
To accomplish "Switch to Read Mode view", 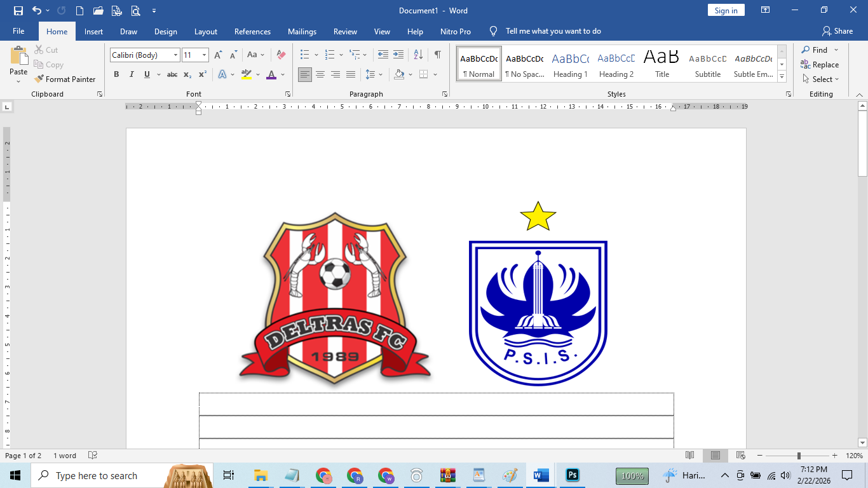I will point(690,456).
